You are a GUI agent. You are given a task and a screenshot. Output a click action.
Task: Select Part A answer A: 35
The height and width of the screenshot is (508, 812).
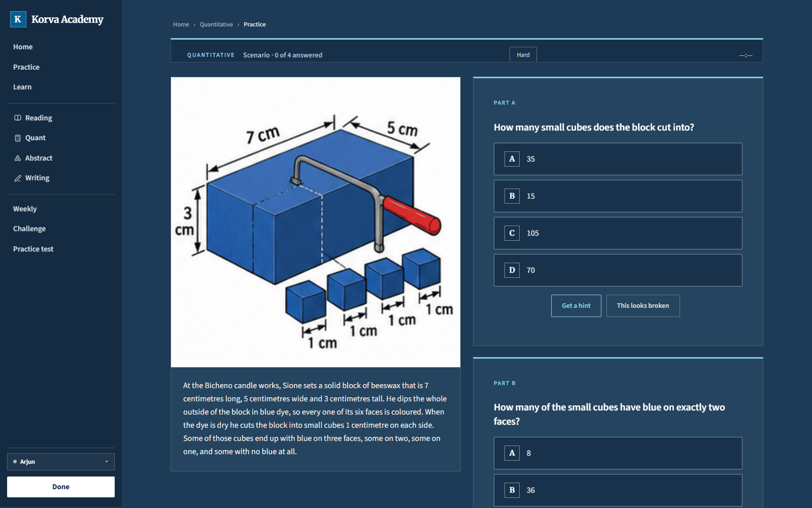(x=618, y=159)
